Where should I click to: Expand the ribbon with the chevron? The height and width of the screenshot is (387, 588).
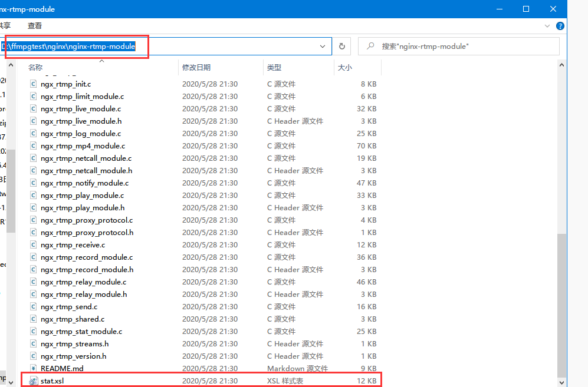pyautogui.click(x=547, y=26)
